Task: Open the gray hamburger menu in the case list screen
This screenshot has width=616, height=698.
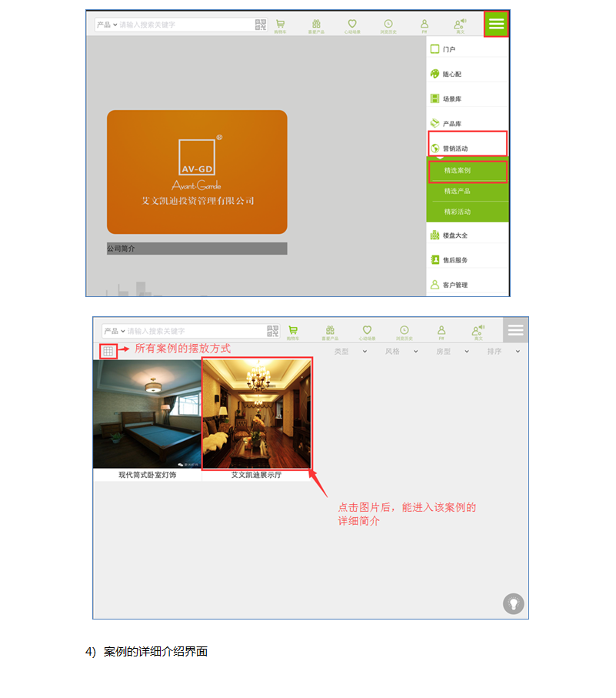Action: 515,330
